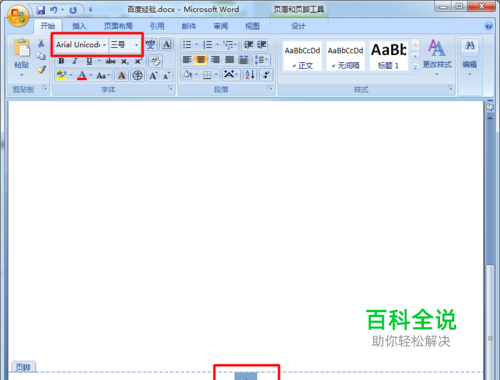
Task: Toggle superscript formatting
Action: pos(138,61)
